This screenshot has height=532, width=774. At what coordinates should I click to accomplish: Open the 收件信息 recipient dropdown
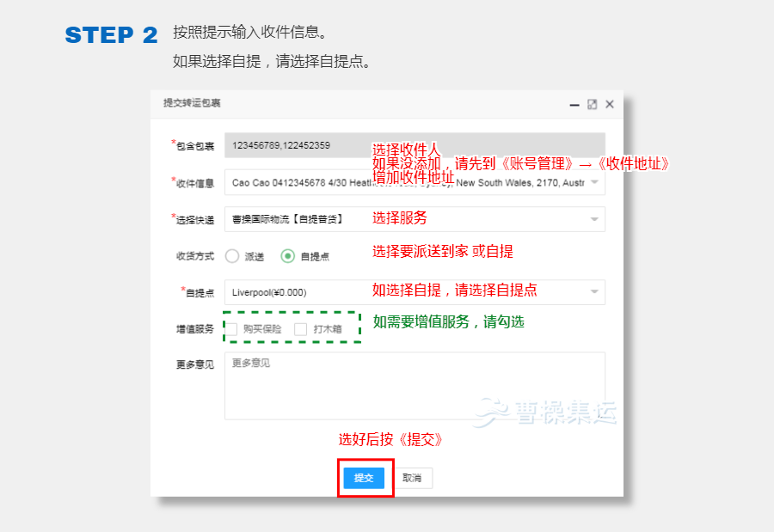tap(415, 182)
